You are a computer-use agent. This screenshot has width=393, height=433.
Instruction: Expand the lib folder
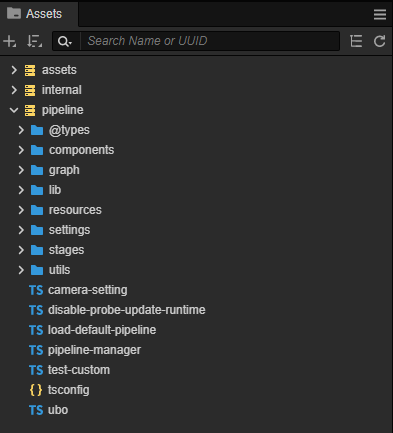click(21, 190)
